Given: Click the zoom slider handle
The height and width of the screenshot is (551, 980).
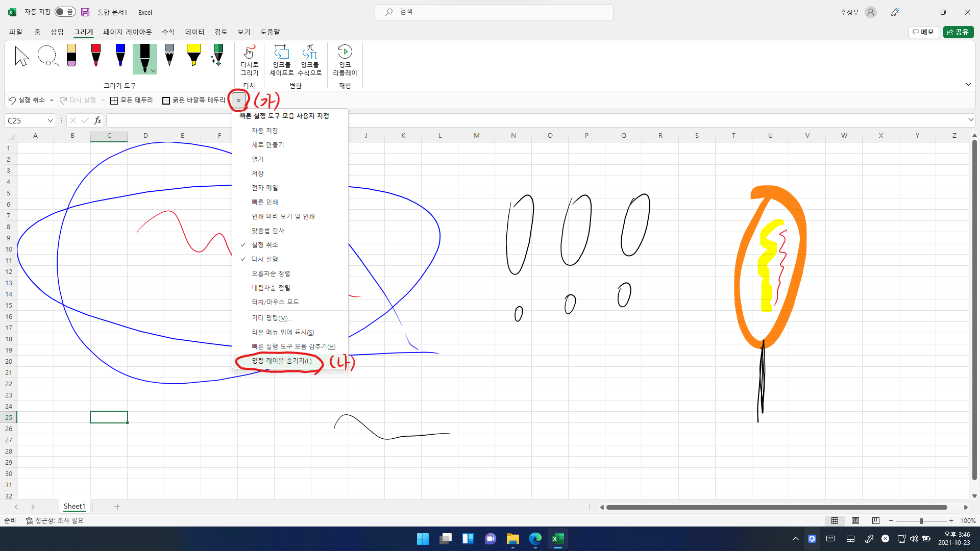Looking at the screenshot, I should (x=921, y=521).
